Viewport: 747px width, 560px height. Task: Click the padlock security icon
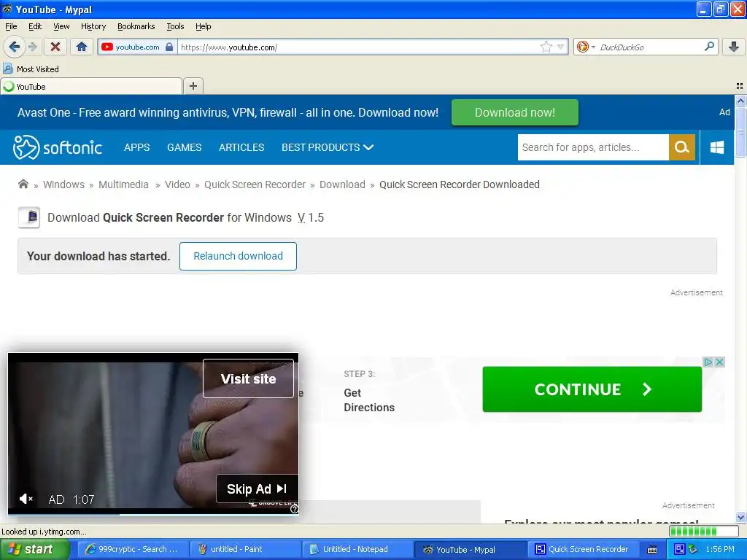[x=169, y=47]
